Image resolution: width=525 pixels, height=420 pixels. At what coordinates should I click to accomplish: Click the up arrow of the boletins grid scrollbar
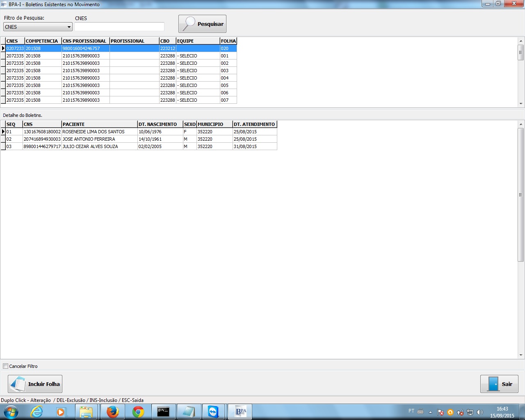coord(521,41)
